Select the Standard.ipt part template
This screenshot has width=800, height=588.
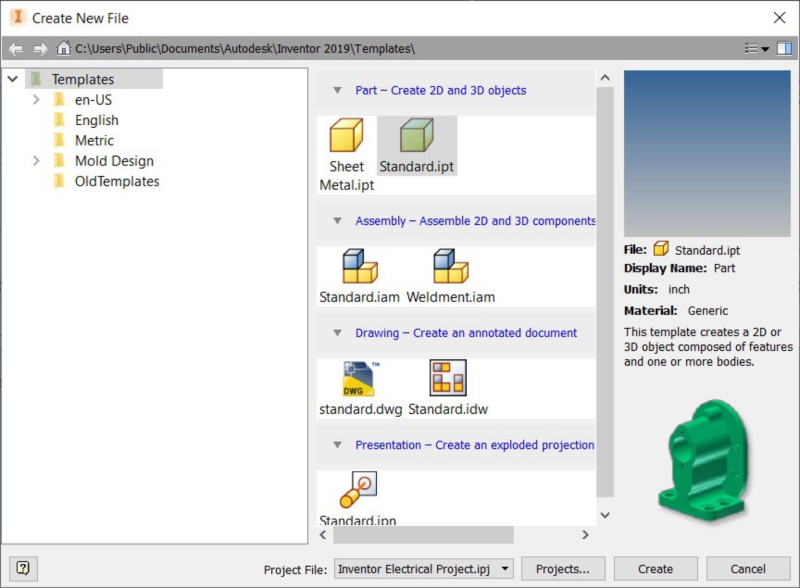click(416, 136)
